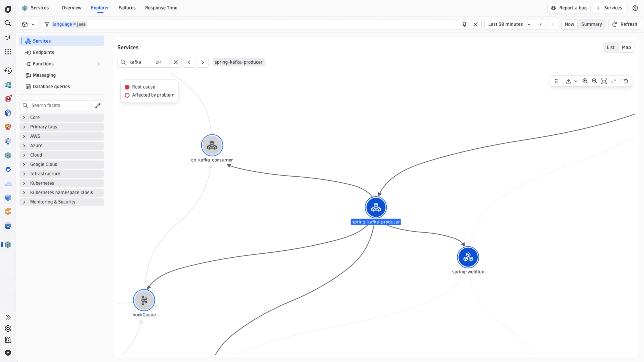Click the Report a bug button
Viewport: 644px width, 362px height.
point(569,8)
